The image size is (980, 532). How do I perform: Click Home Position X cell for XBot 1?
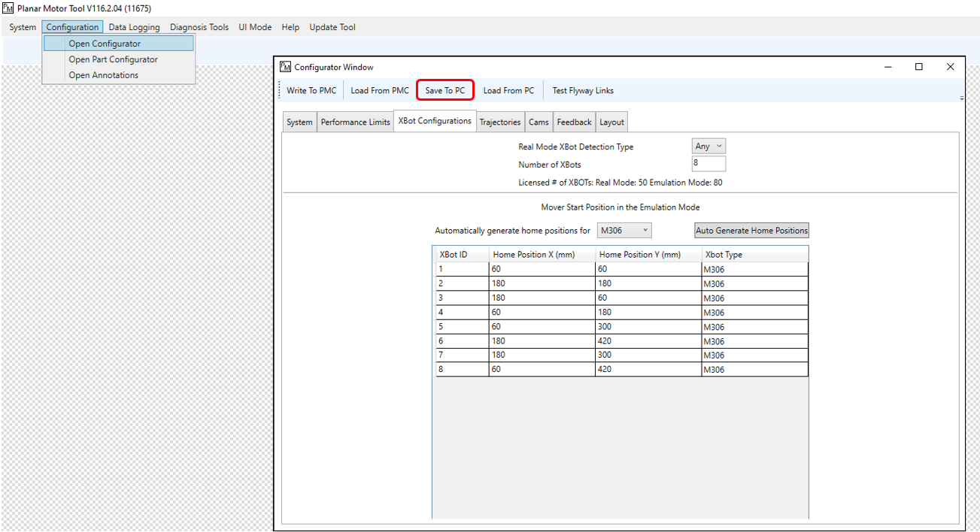click(542, 269)
